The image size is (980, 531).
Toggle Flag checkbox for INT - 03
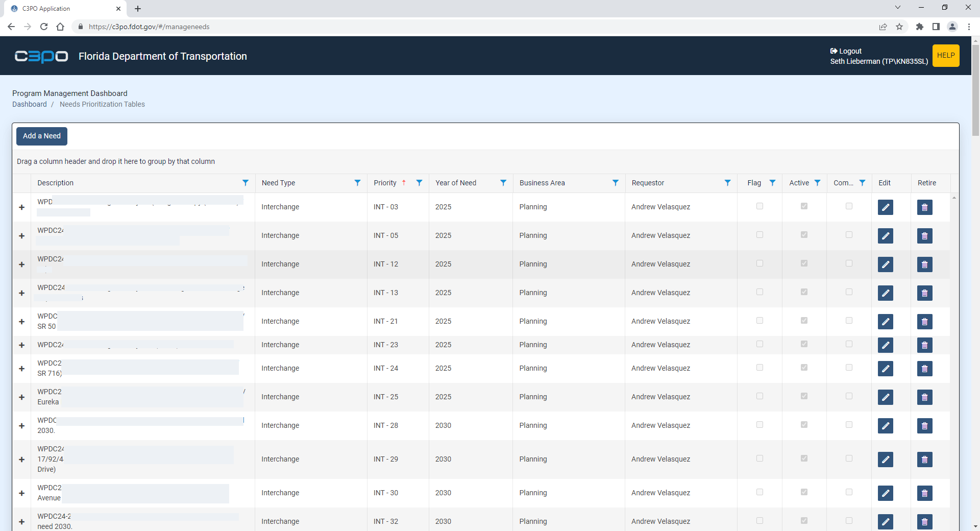click(x=759, y=206)
